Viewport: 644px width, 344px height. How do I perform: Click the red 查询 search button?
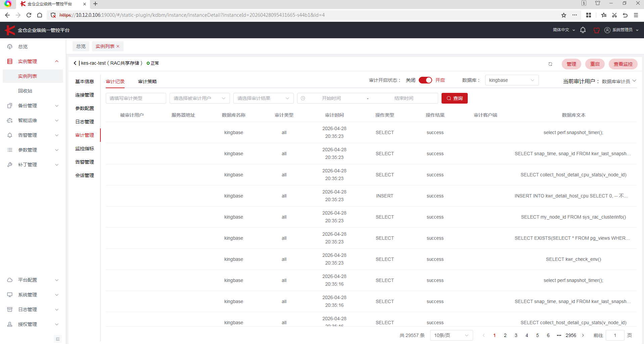455,98
